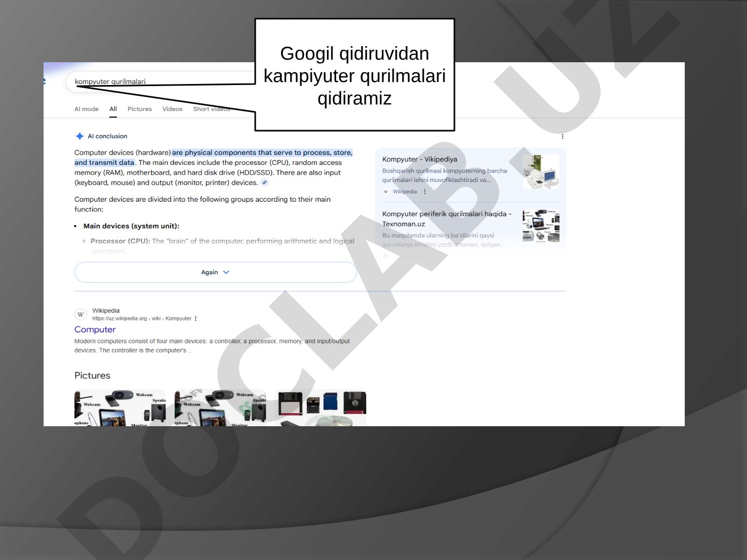Screen dimensions: 747x560
Task: Expand AI answer with Again button
Action: pyautogui.click(x=216, y=272)
